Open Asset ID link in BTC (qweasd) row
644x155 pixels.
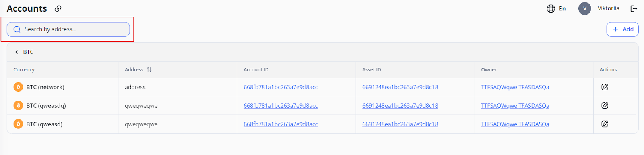pos(400,124)
